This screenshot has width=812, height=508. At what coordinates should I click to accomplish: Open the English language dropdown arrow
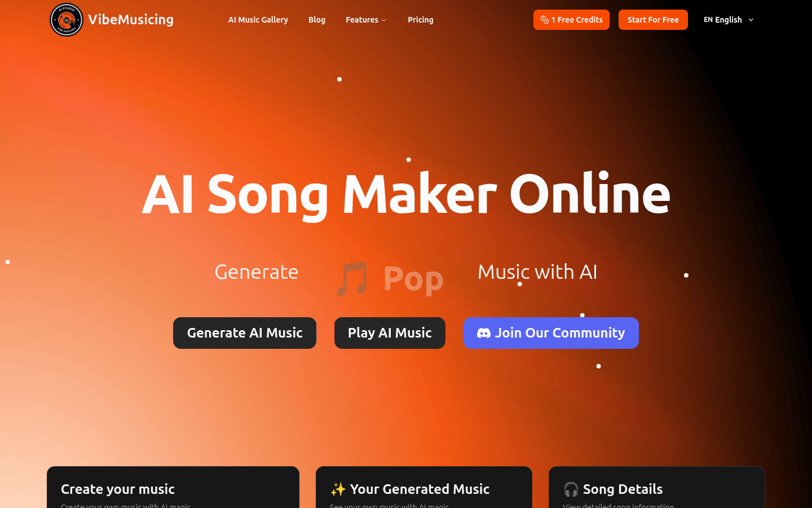point(751,20)
